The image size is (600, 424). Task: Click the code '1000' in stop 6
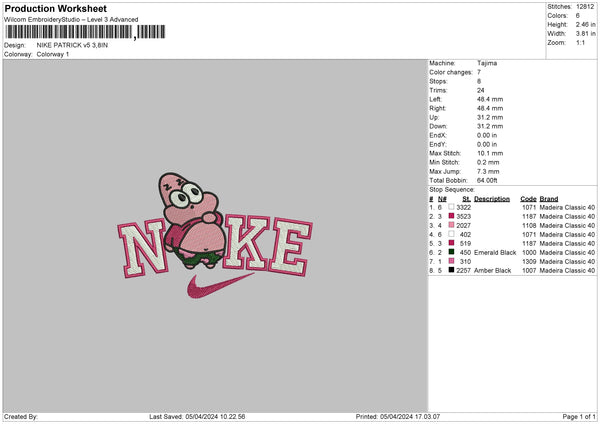[529, 253]
